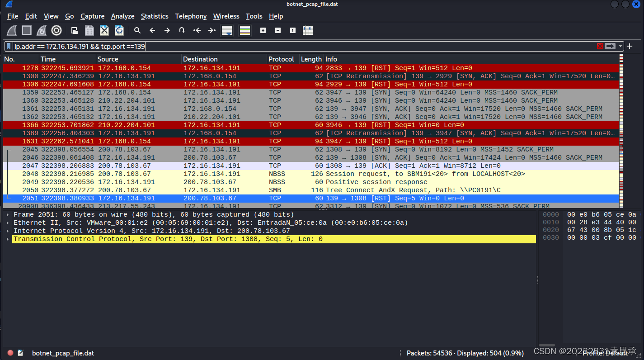This screenshot has height=360, width=644.
Task: Jump to last packet icon
Action: [x=212, y=30]
